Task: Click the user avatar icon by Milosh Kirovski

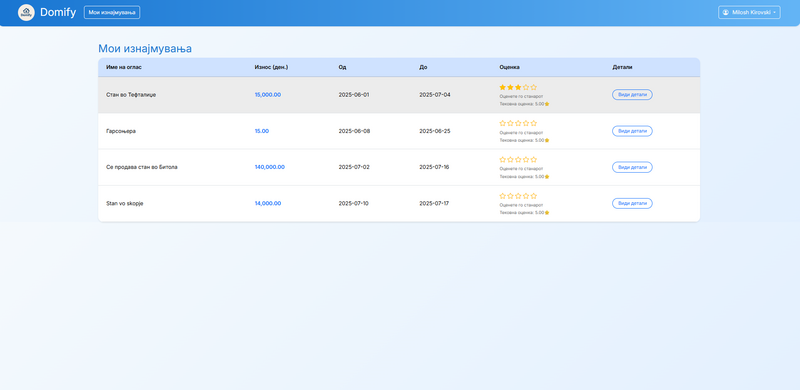Action: [726, 12]
